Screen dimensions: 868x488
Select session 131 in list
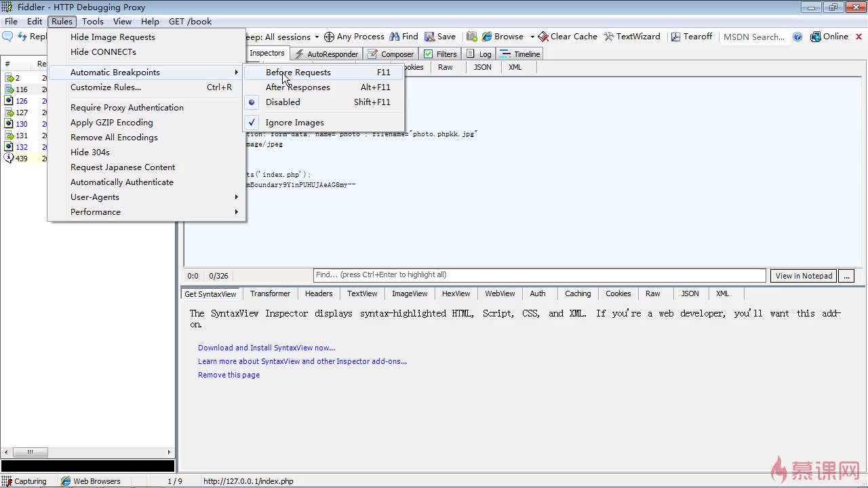24,136
